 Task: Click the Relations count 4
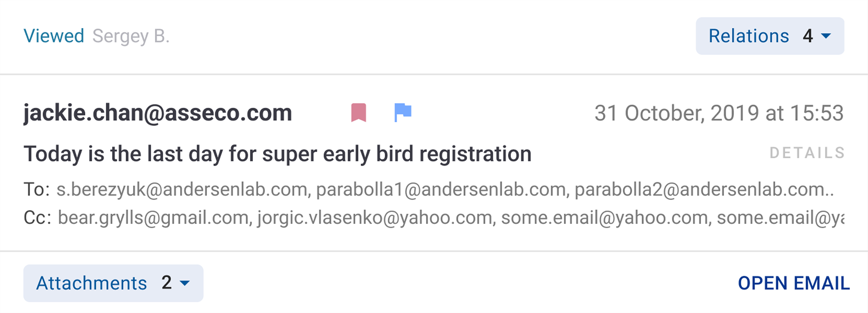pyautogui.click(x=808, y=36)
